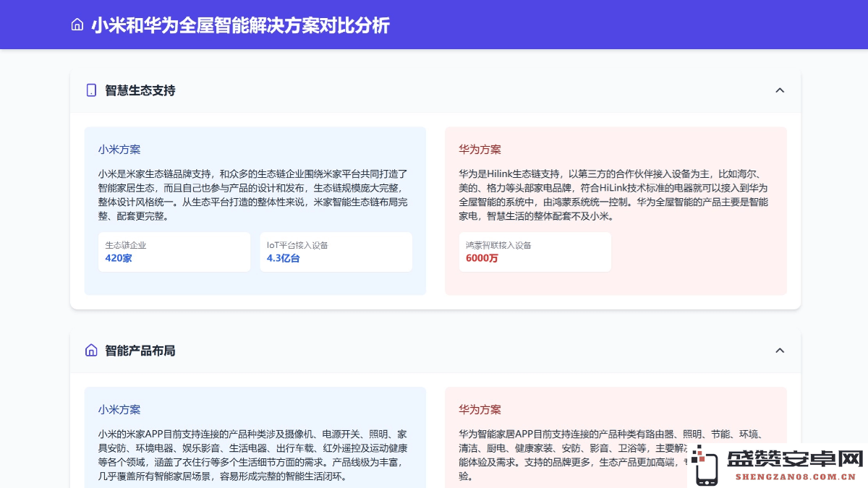Click the smartphone icon beside 智慧生态支持
Viewport: 868px width, 488px height.
[91, 90]
